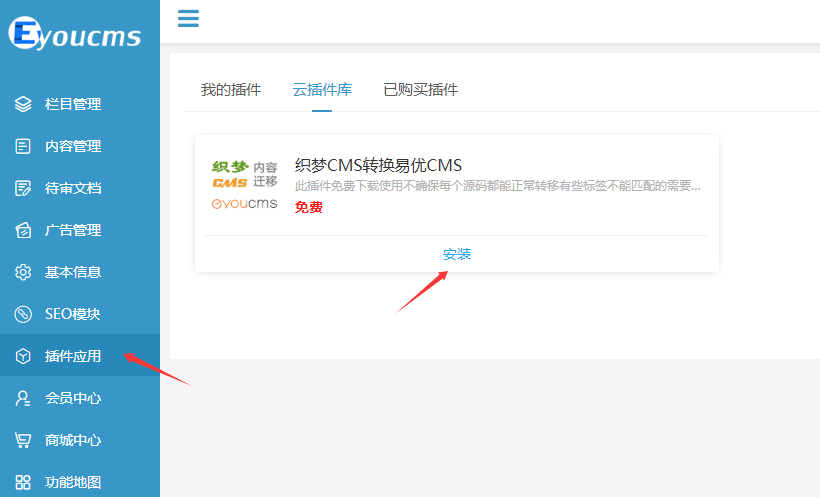
Task: Click the 织梦CMS plugin thumbnail image
Action: point(244,185)
